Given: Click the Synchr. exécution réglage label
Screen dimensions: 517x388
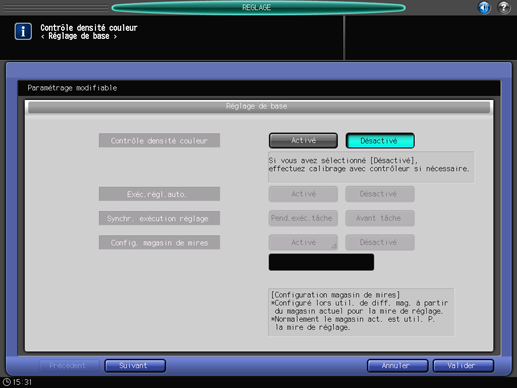Looking at the screenshot, I should [x=159, y=218].
